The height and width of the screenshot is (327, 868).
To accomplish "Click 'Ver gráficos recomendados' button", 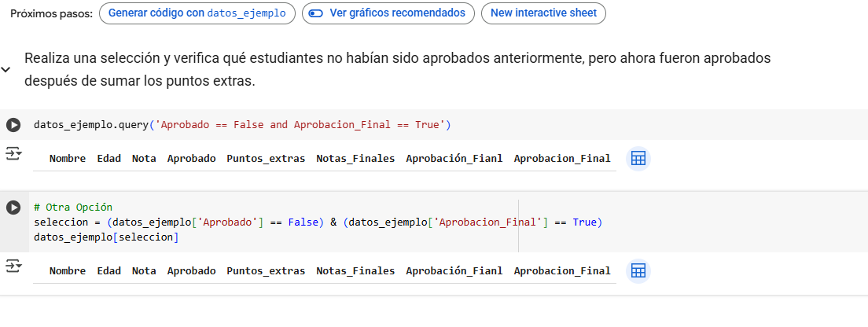I will [x=388, y=13].
